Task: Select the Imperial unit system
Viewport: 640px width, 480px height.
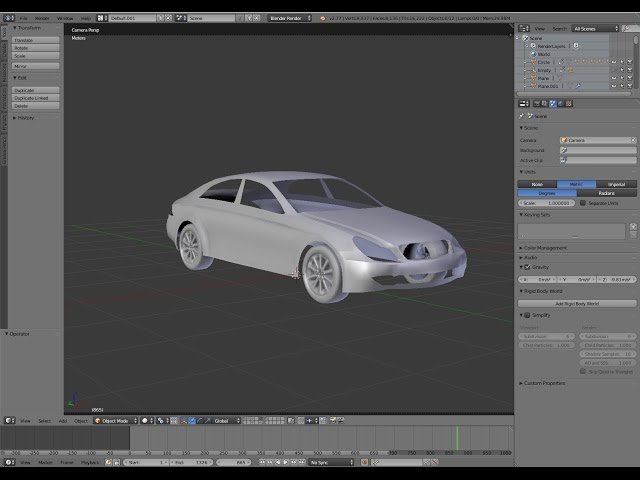Action: coord(616,184)
